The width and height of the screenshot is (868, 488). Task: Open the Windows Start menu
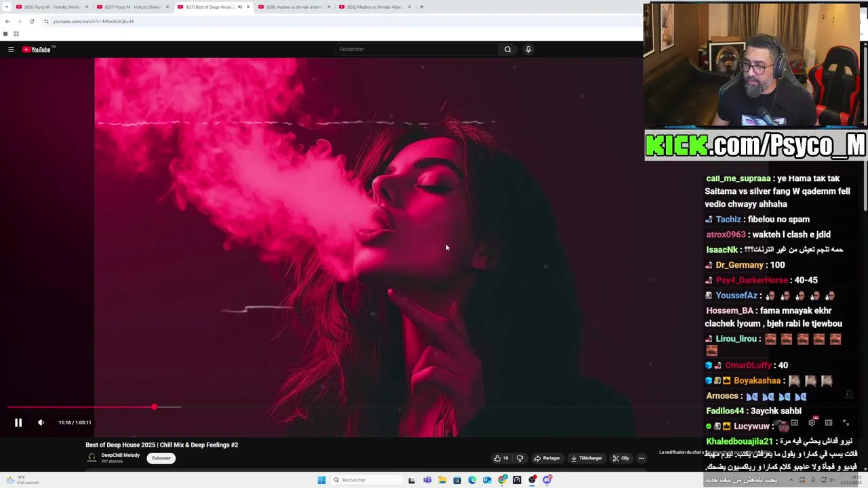(x=321, y=480)
